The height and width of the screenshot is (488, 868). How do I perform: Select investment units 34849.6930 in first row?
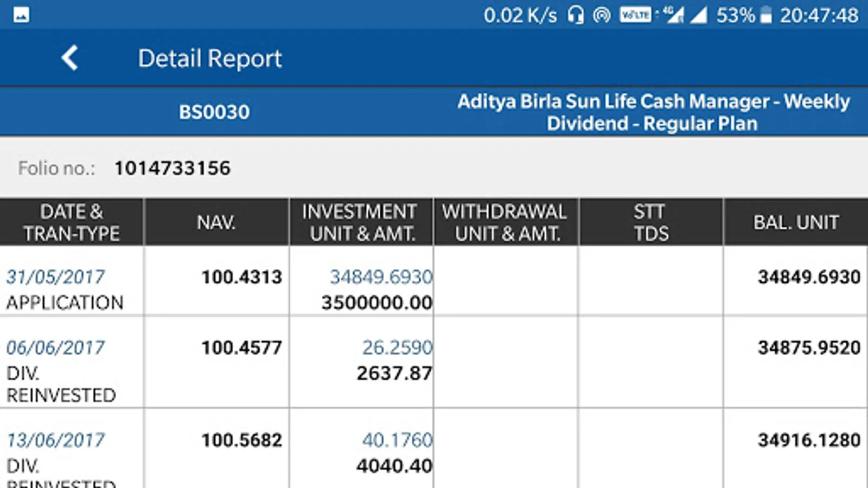(x=381, y=277)
